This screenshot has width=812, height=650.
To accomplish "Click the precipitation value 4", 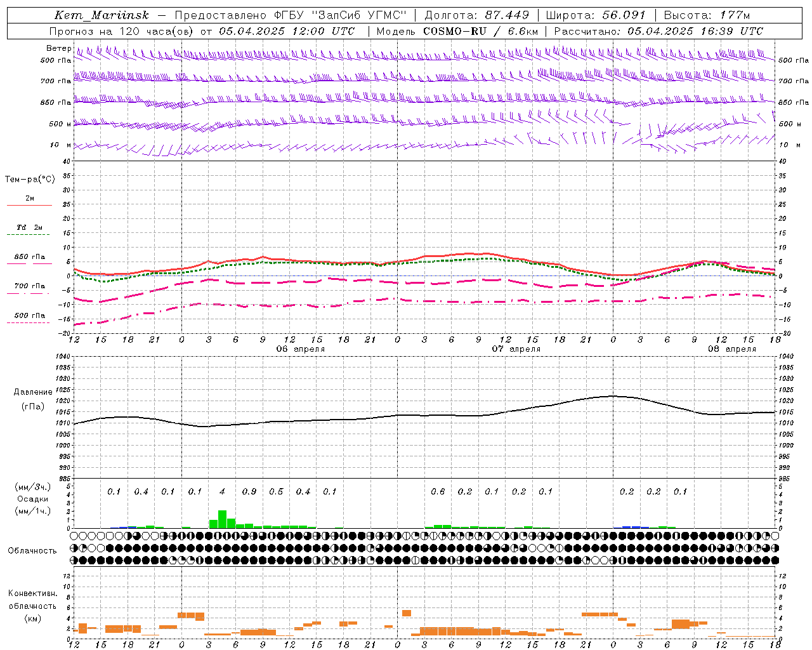I will tap(222, 491).
